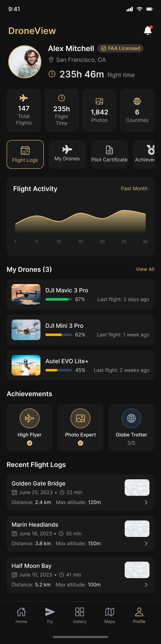161x644 pixels.
Task: Tap View All drones link
Action: pos(145,269)
